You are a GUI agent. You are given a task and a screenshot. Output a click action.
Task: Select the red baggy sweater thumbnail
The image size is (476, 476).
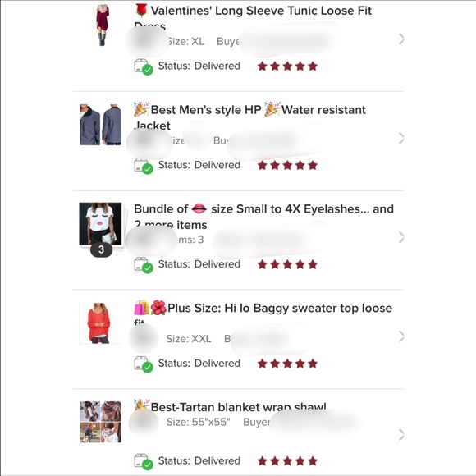click(x=100, y=323)
